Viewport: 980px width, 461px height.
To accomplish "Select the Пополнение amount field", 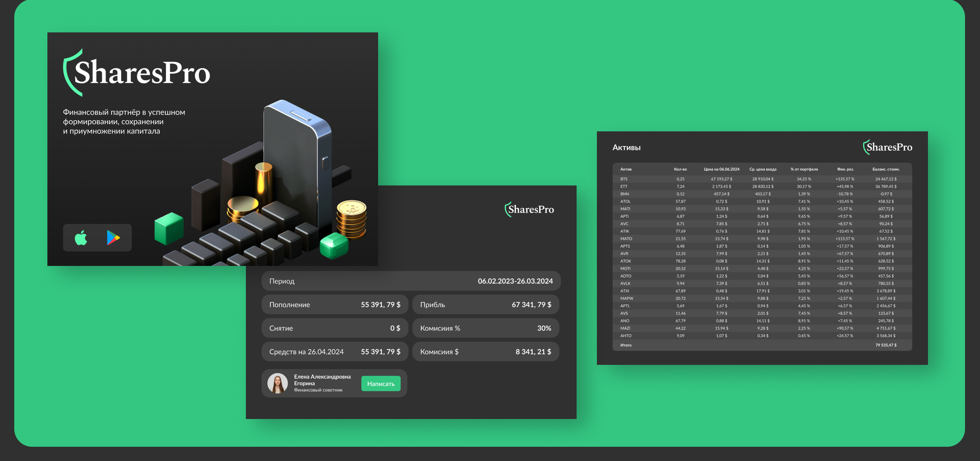I will 335,305.
